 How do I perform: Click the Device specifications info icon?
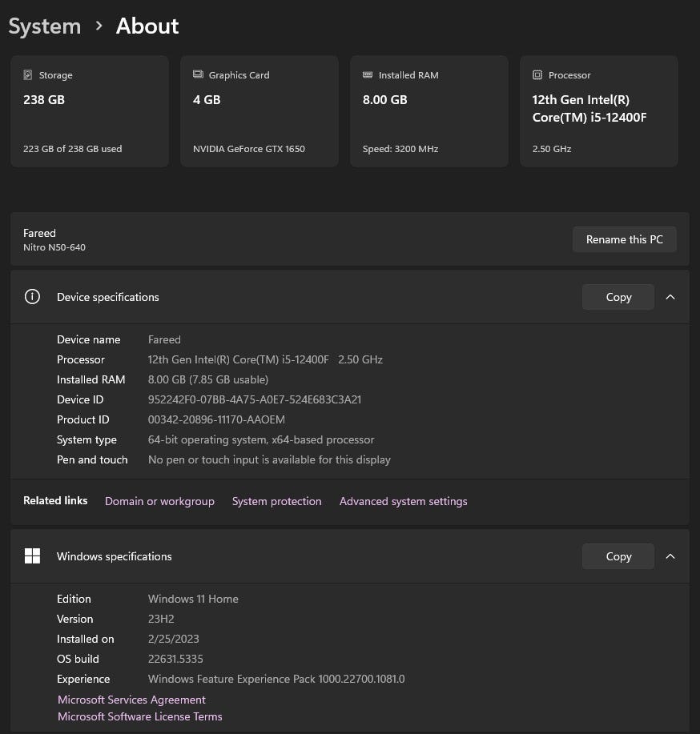point(32,297)
